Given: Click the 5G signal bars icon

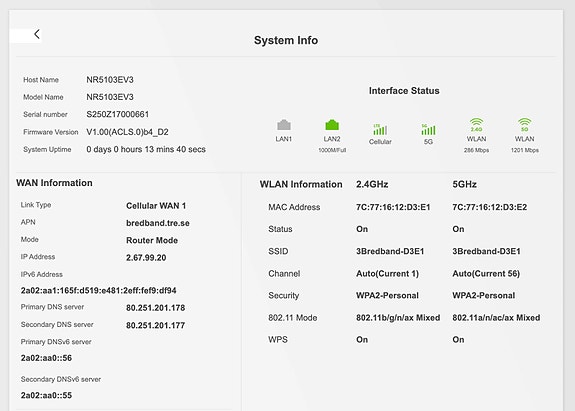Looking at the screenshot, I should (428, 129).
